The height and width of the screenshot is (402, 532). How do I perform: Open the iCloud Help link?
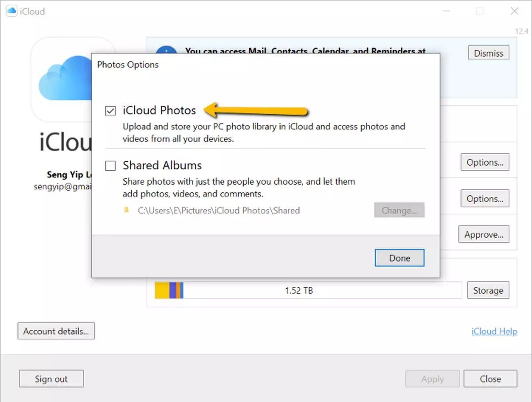pos(494,331)
